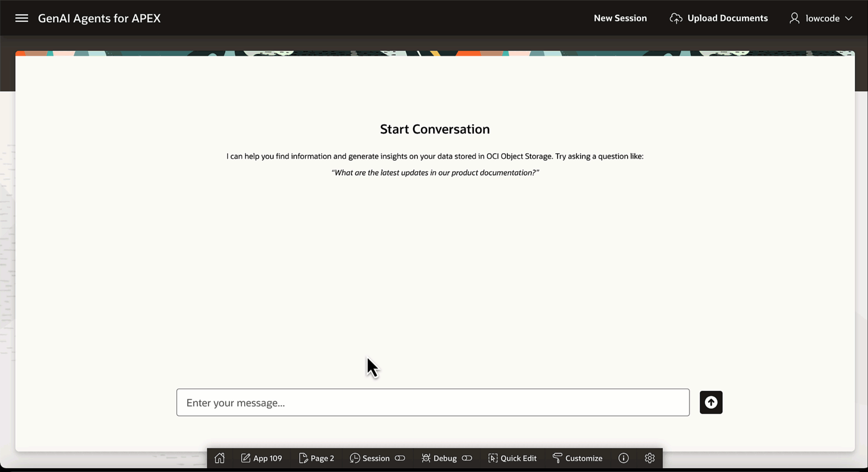Click the Start Conversation heading
The width and height of the screenshot is (868, 472).
(x=435, y=129)
